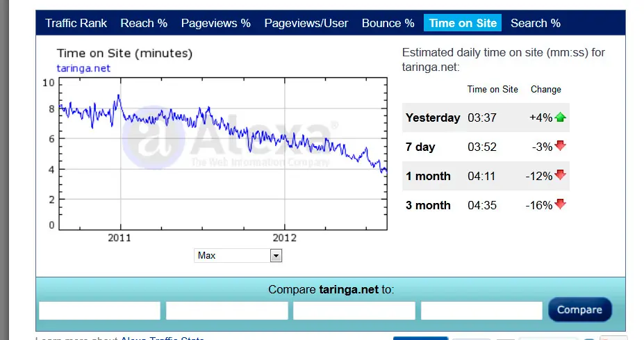Click the Time on Site line chart

point(223,154)
